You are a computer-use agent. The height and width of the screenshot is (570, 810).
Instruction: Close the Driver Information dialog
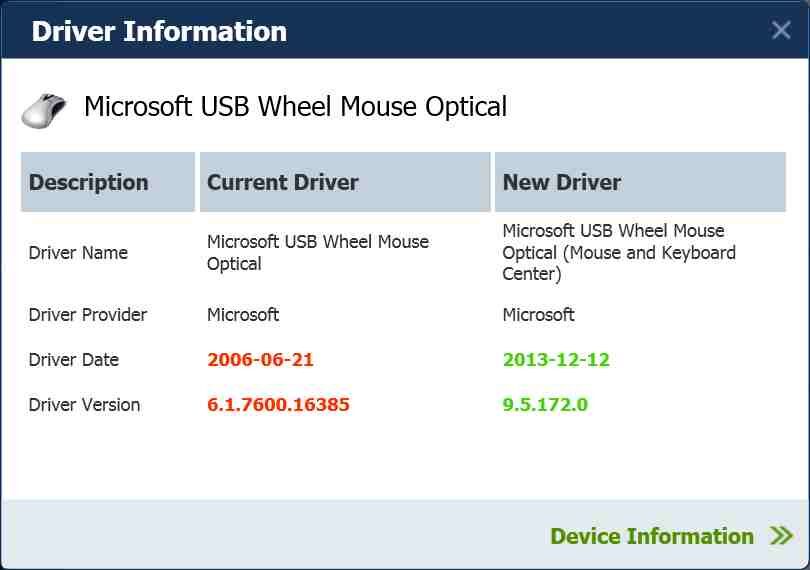pyautogui.click(x=781, y=30)
